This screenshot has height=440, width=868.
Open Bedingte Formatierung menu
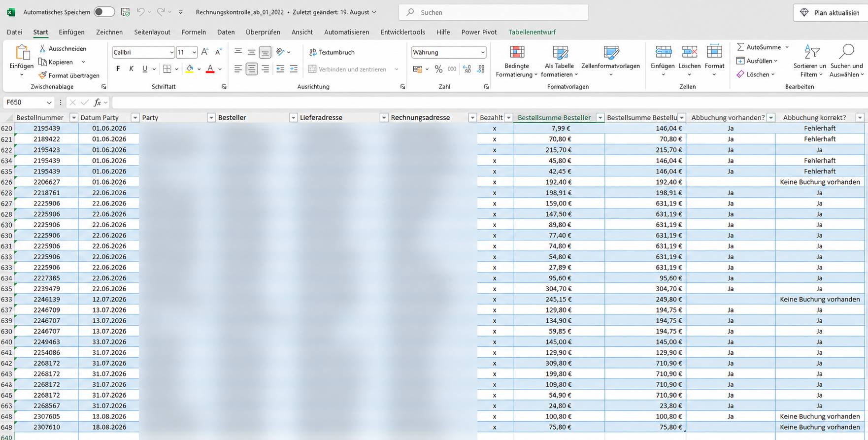tap(517, 62)
